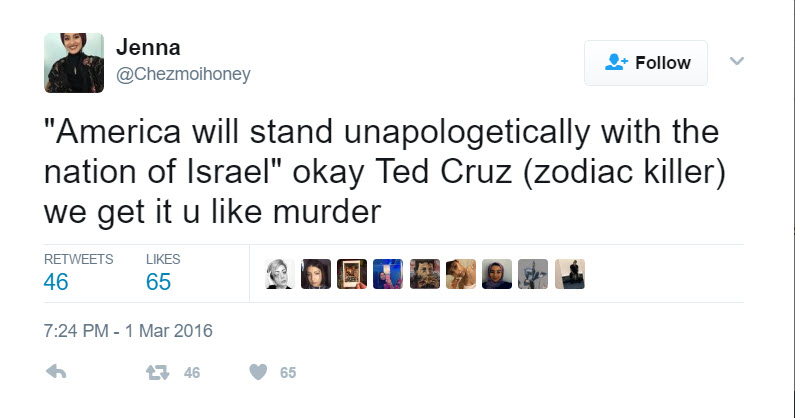Screen dimensions: 795x418
Task: Expand the tweet options chevron
Action: 737,62
